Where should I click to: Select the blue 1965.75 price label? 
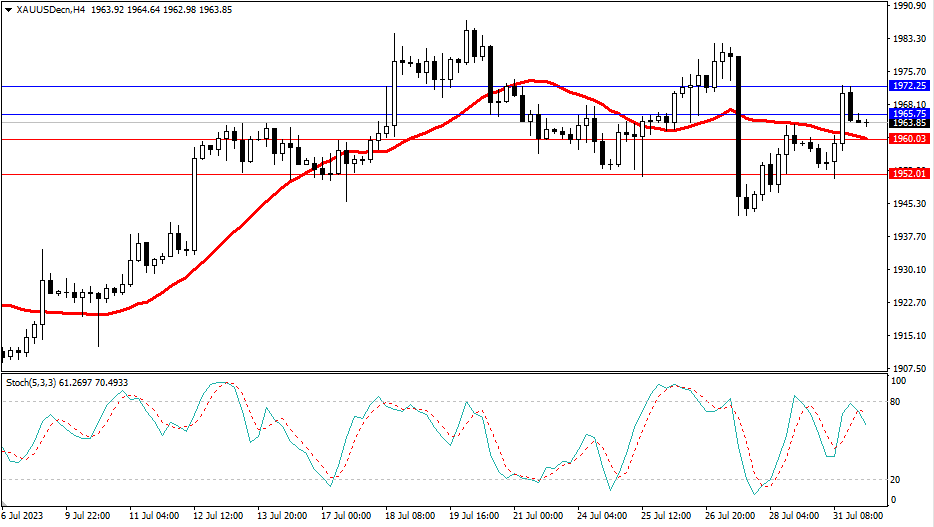coord(908,114)
